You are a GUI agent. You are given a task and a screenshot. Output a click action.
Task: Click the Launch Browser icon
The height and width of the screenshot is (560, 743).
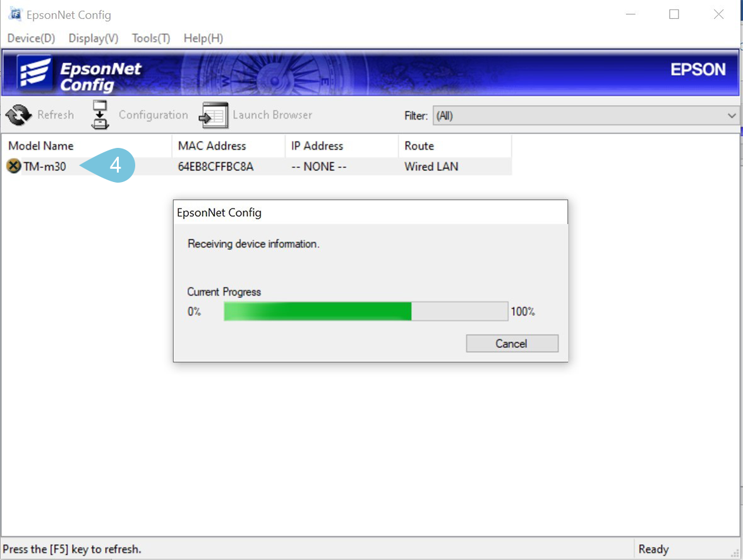click(x=214, y=115)
